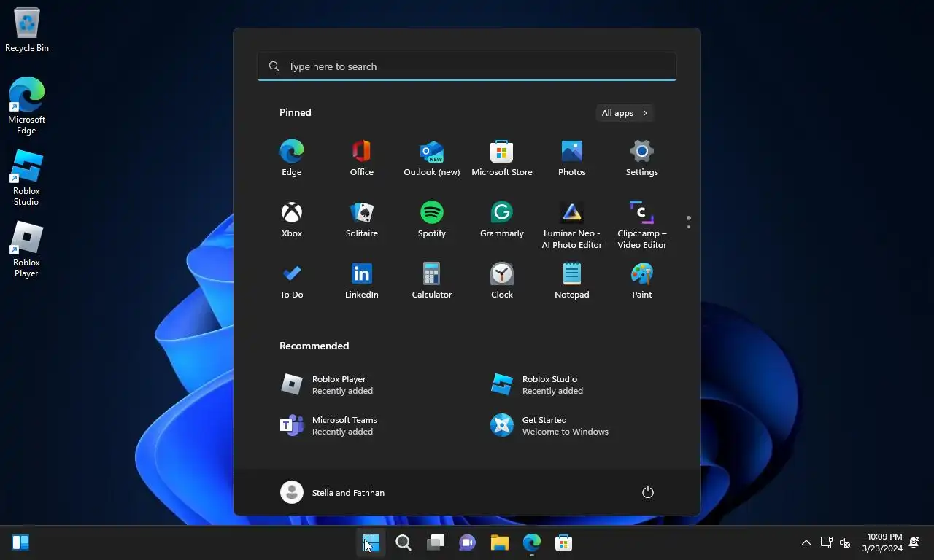934x560 pixels.
Task: Open the Clock app
Action: (x=501, y=281)
